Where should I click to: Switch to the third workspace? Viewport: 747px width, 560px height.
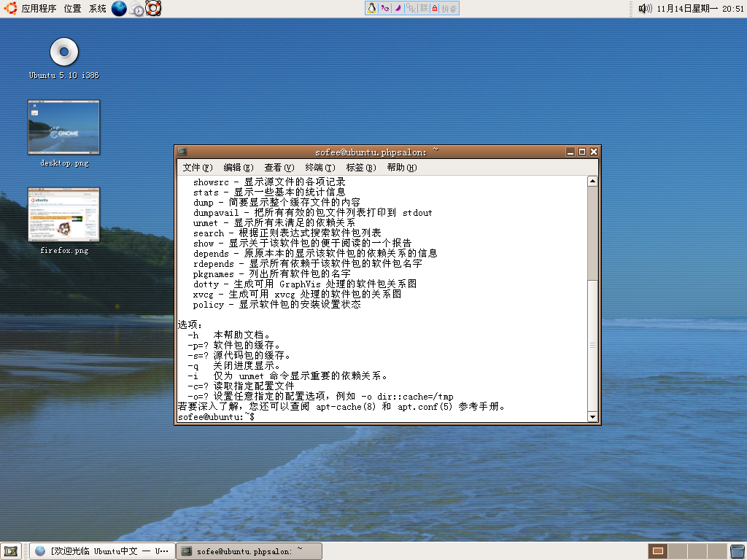[697, 551]
